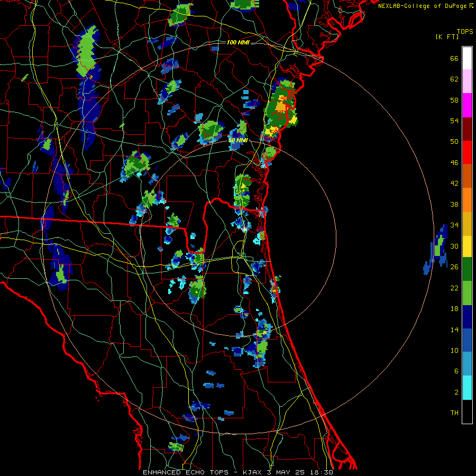Viewport: 476px width, 476px height.
Task: Select the "34" scale value
Action: point(454,225)
